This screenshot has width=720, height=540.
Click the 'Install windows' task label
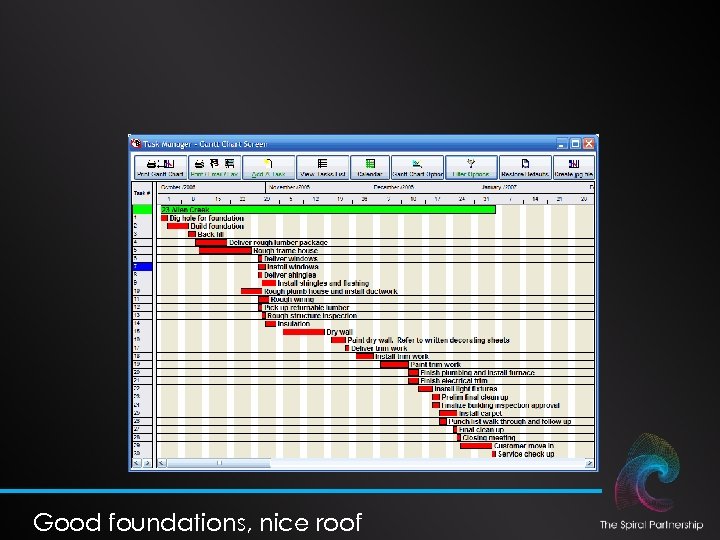point(293,267)
